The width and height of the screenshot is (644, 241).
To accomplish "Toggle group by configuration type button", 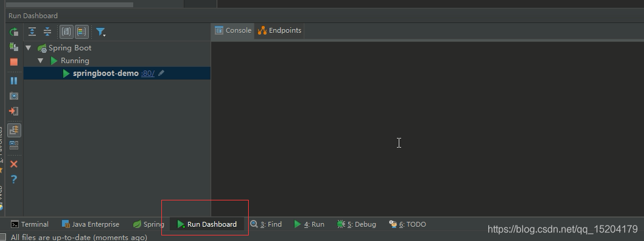I will [66, 31].
